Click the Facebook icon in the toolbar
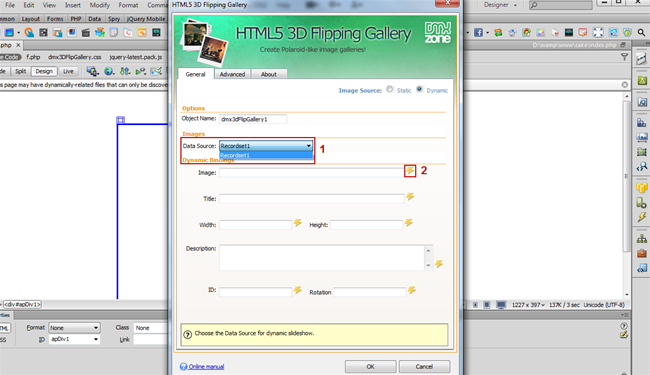Screen dimensions: 650x375 pos(478,32)
